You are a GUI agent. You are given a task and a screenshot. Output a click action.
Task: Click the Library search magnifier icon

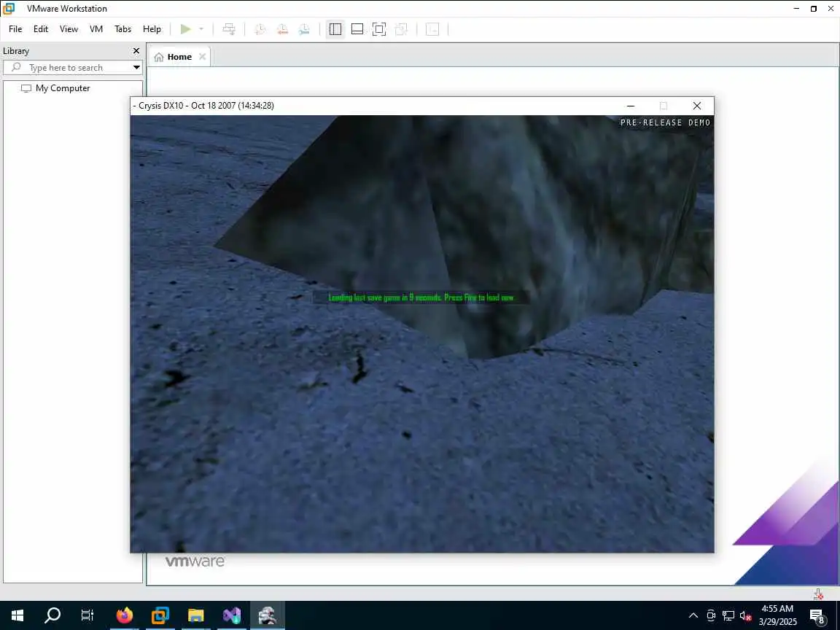(16, 67)
